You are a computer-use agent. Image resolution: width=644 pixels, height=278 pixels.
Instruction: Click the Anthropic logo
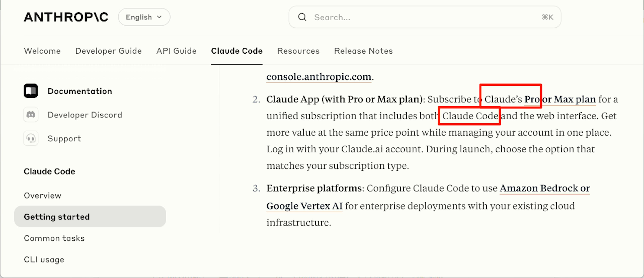66,17
